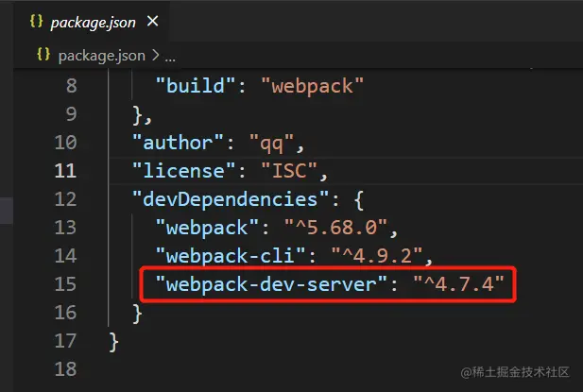Click the "devDependencies" key text
Image resolution: width=583 pixels, height=392 pixels.
pos(231,199)
